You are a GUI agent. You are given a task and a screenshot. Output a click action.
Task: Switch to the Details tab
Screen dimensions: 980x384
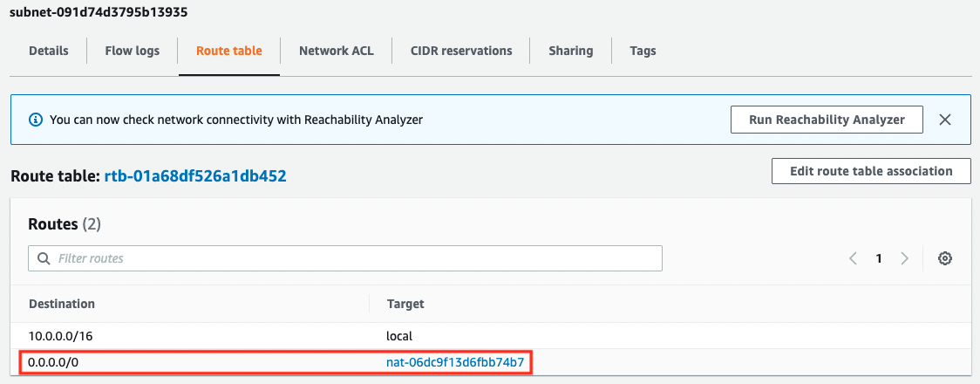pyautogui.click(x=49, y=51)
